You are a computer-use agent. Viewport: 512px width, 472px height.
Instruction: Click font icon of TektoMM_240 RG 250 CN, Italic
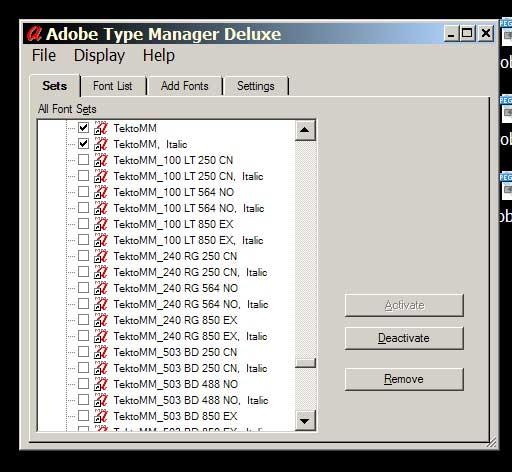coord(101,272)
